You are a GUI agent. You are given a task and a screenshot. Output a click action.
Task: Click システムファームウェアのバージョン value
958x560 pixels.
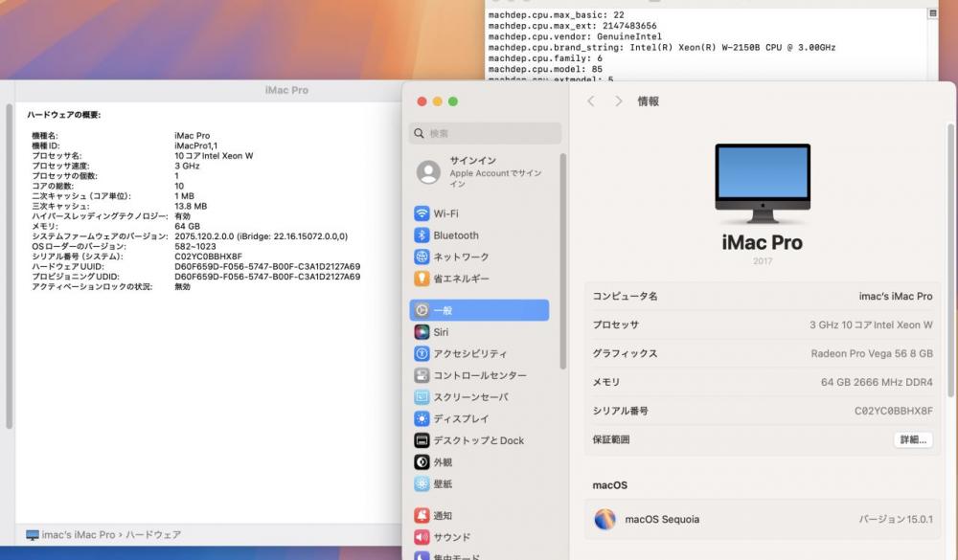coord(261,236)
